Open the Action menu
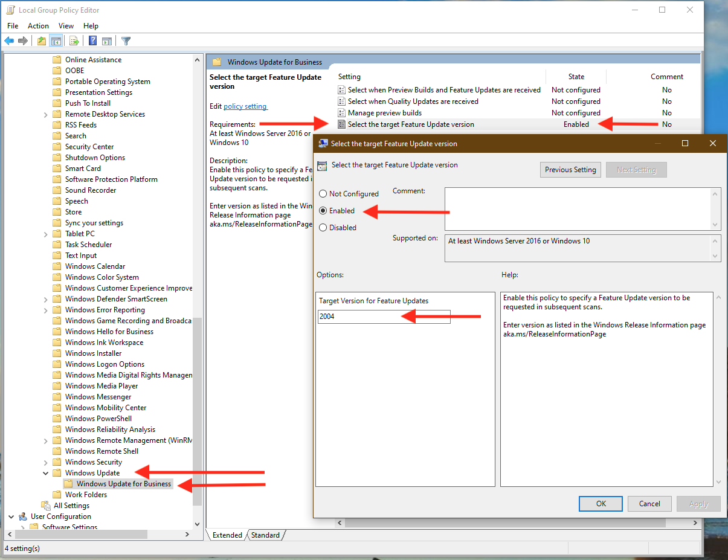Image resolution: width=728 pixels, height=560 pixels. tap(38, 26)
